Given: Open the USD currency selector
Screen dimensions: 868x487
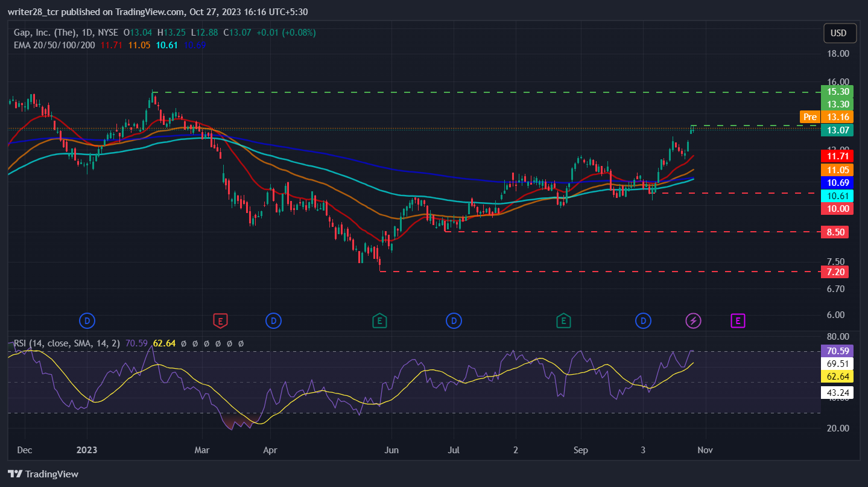Looking at the screenshot, I should (840, 33).
